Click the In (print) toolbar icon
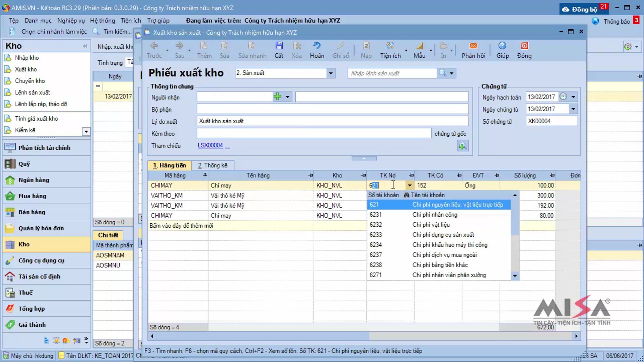Screen dimensions: 644x362 pos(443,46)
